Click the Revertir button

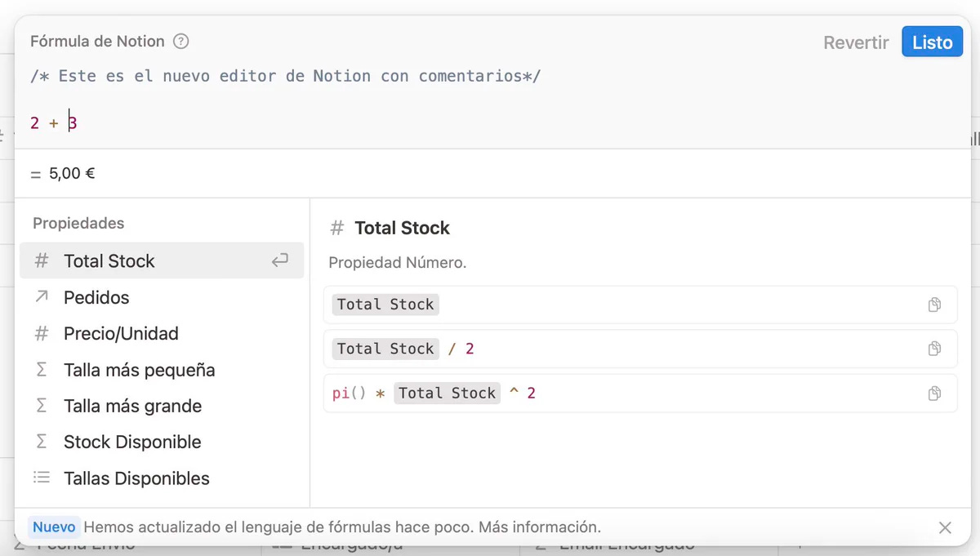pos(856,42)
